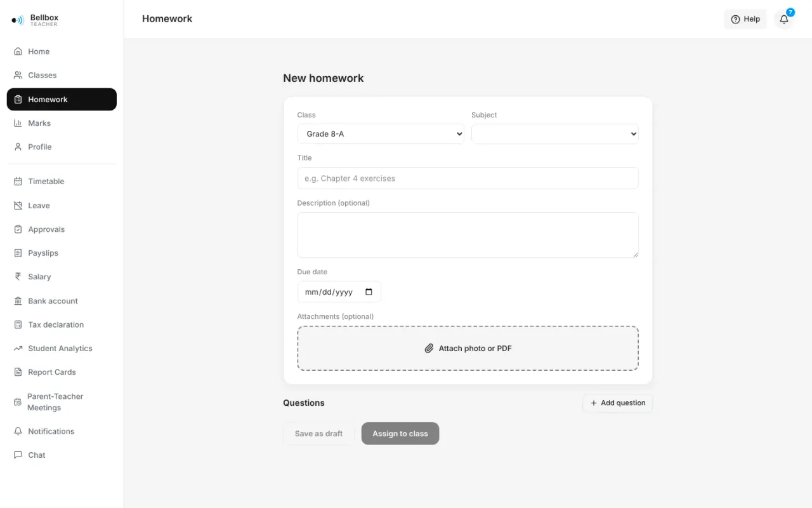Viewport: 812px width, 508px height.
Task: Click the Marks bar chart icon
Action: (18, 123)
